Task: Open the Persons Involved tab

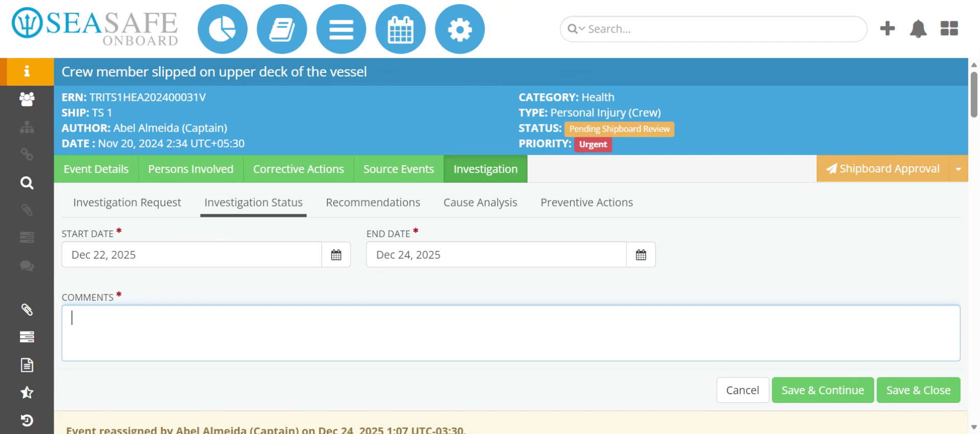Action: click(x=190, y=169)
